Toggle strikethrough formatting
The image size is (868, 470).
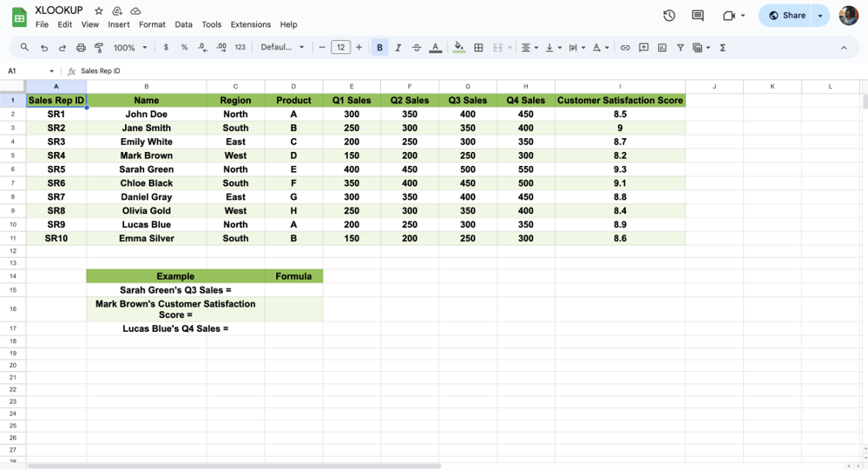click(x=417, y=48)
